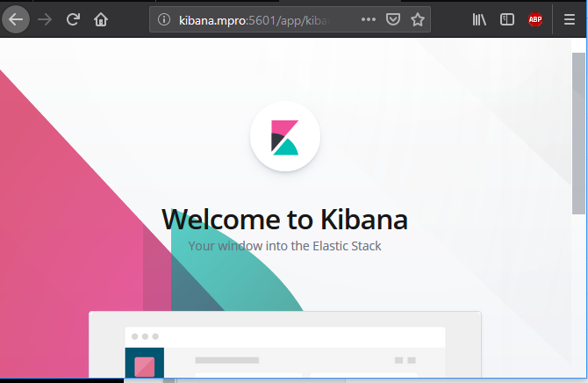Save the page to Pocket

coord(393,19)
